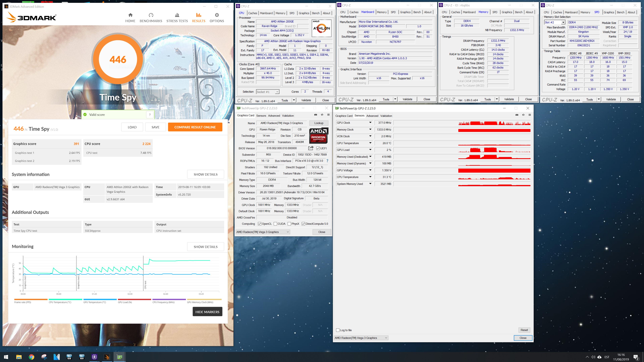This screenshot has height=362, width=644.
Task: Open Bench tab in CPU-Z Mainboard window
Action: [417, 12]
